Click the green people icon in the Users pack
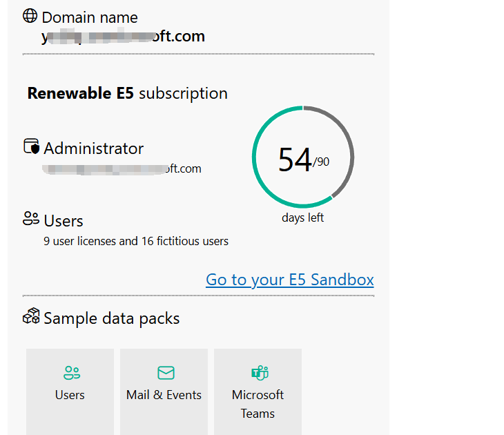Image resolution: width=504 pixels, height=435 pixels. coord(72,373)
